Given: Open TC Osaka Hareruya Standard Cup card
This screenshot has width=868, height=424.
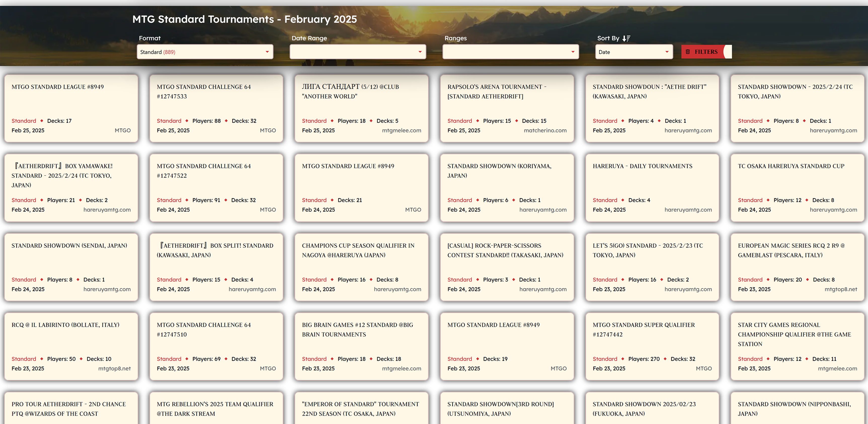Looking at the screenshot, I should tap(798, 188).
